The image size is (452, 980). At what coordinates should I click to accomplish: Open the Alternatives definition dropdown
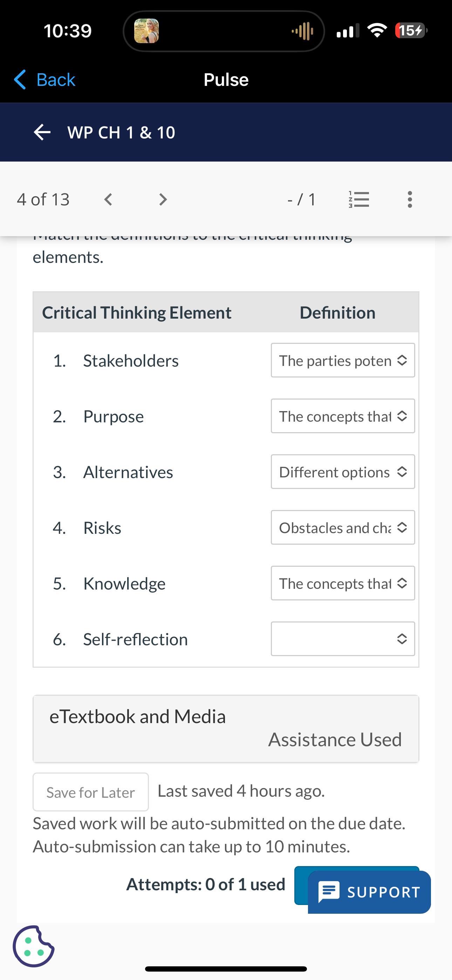[342, 472]
